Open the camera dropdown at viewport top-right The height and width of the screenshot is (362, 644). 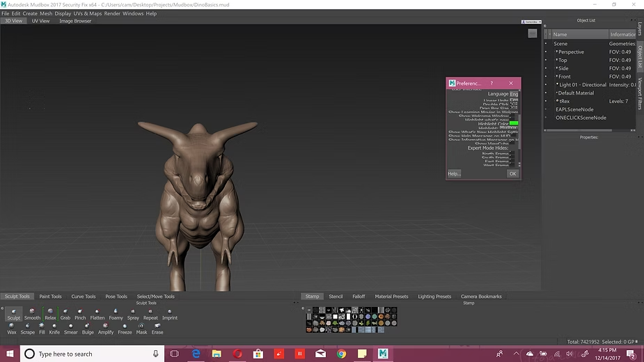[531, 22]
